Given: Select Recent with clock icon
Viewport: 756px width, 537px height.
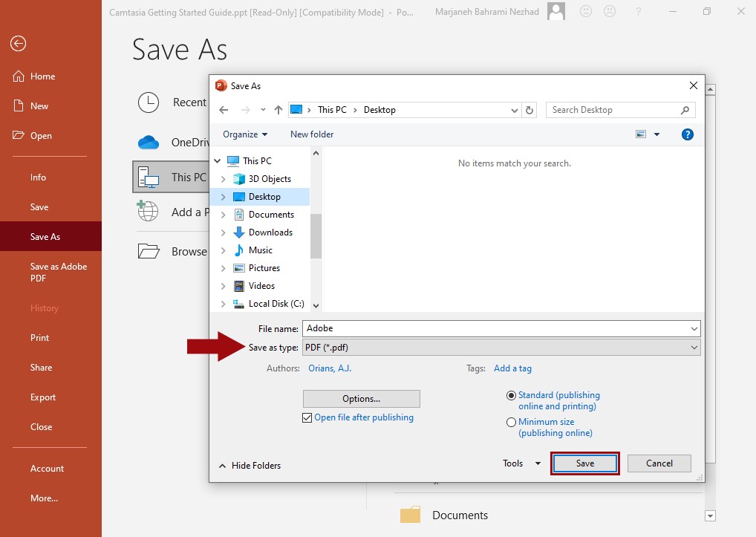Looking at the screenshot, I should pyautogui.click(x=172, y=102).
